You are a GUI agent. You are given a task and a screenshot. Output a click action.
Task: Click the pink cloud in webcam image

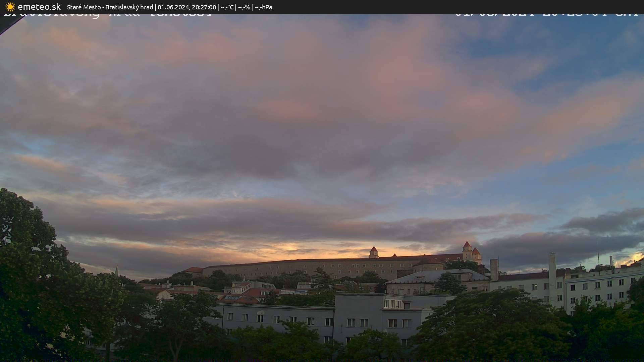402,77
